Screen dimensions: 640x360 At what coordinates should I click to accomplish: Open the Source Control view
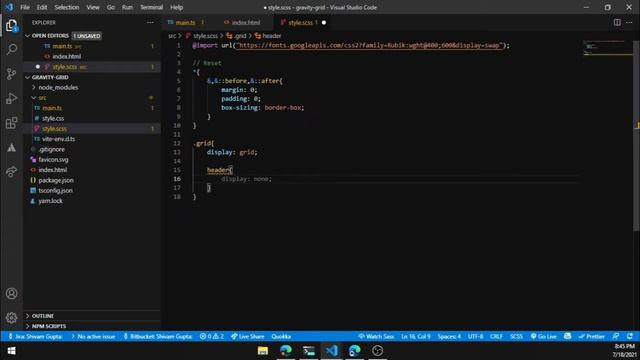[11, 74]
